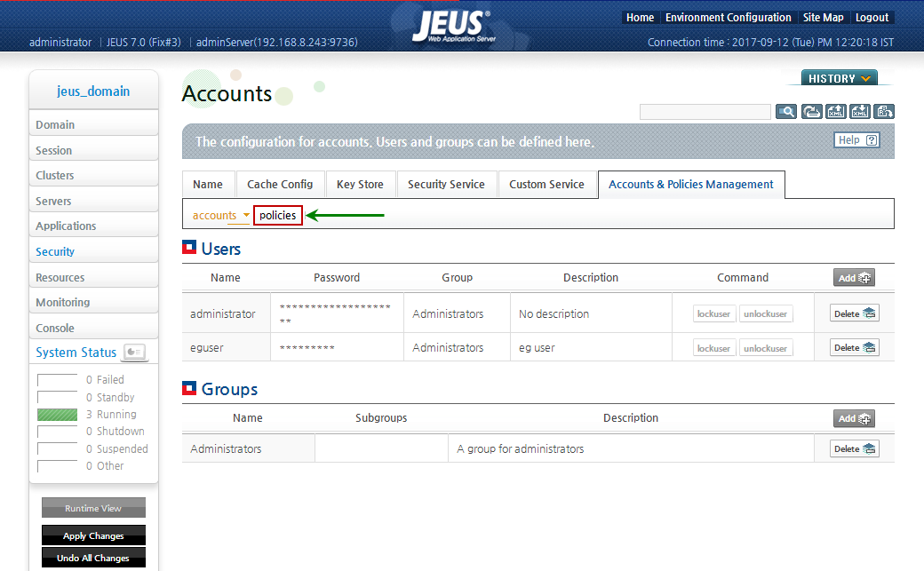Open the Help button

pos(856,140)
